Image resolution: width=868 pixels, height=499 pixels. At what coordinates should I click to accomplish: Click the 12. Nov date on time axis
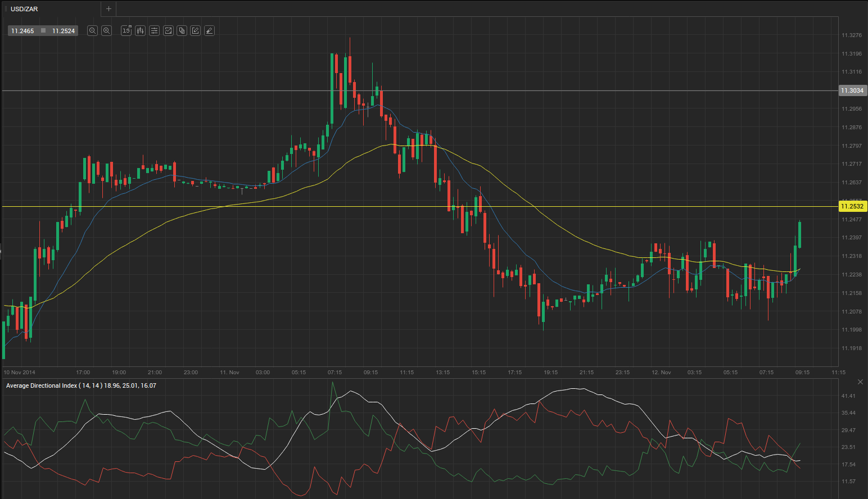661,372
